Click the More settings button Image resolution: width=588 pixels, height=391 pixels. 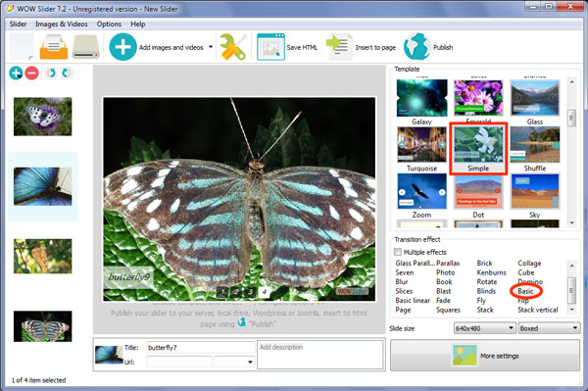point(485,356)
